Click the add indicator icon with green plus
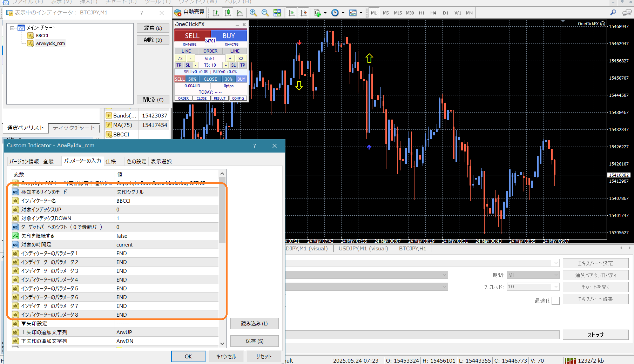This screenshot has width=634, height=364. (x=318, y=13)
